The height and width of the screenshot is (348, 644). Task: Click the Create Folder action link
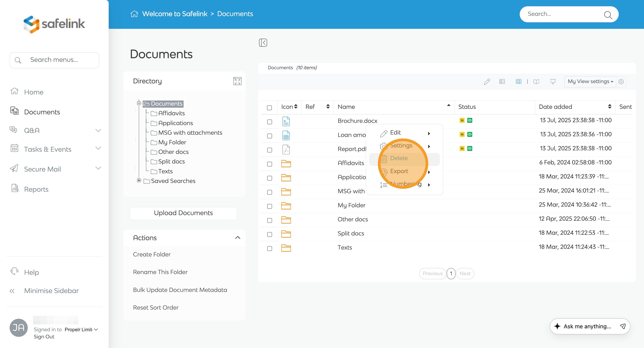coord(152,254)
